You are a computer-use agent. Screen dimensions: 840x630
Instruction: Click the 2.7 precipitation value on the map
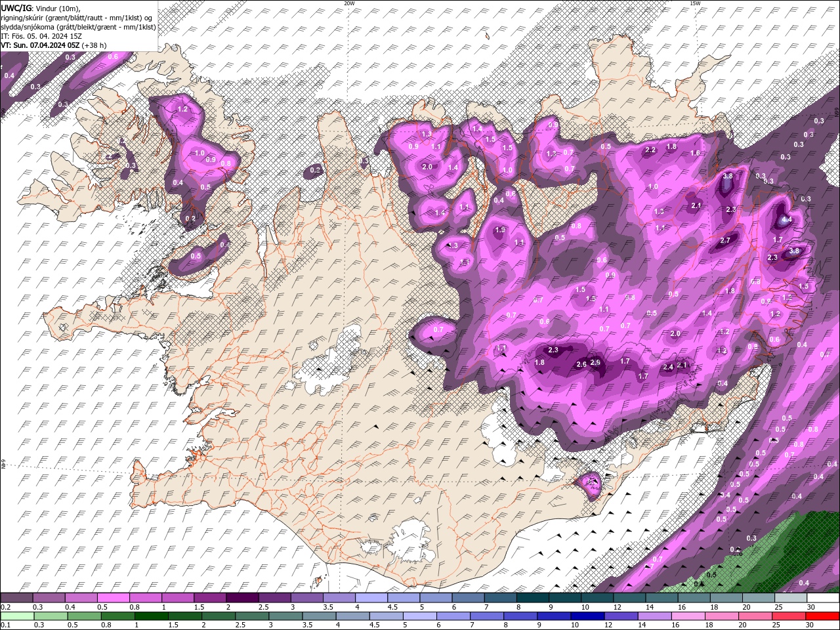(725, 241)
